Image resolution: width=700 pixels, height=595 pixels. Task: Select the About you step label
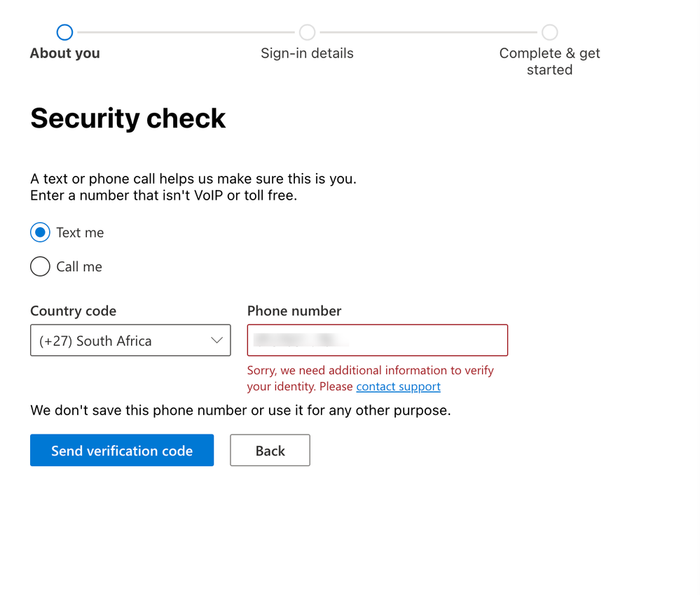coord(64,53)
